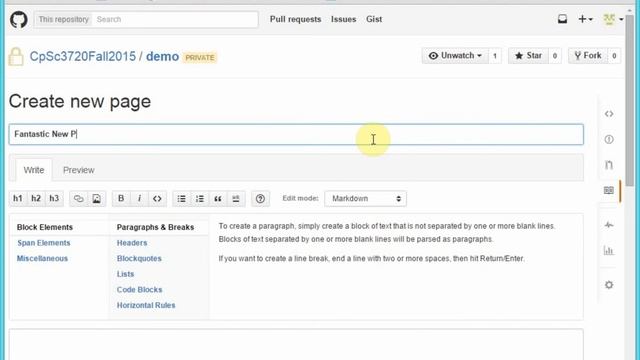This screenshot has height=360, width=640.
Task: Click the Unwatch dropdown button
Action: click(x=455, y=56)
